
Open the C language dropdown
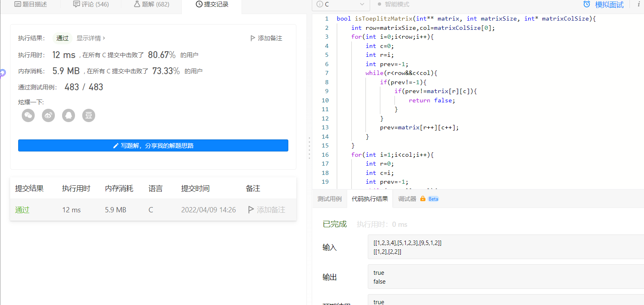[x=341, y=4]
